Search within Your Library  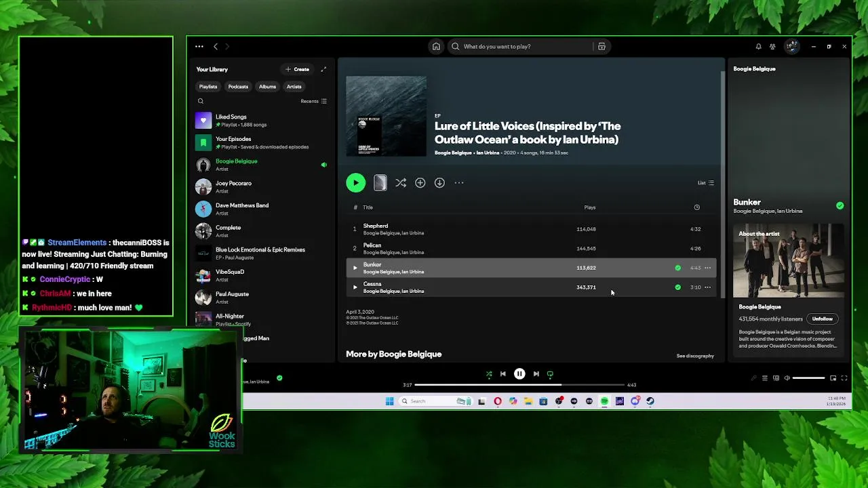pos(201,101)
